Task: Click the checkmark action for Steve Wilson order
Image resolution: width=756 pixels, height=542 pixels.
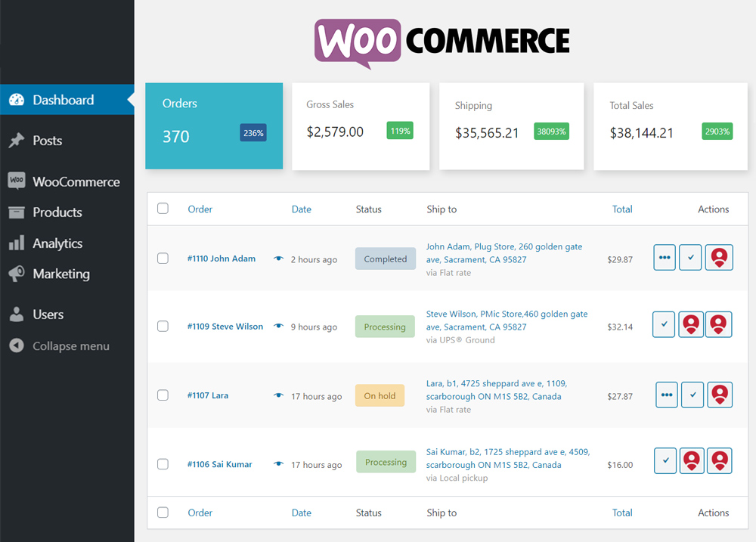Action: (664, 324)
